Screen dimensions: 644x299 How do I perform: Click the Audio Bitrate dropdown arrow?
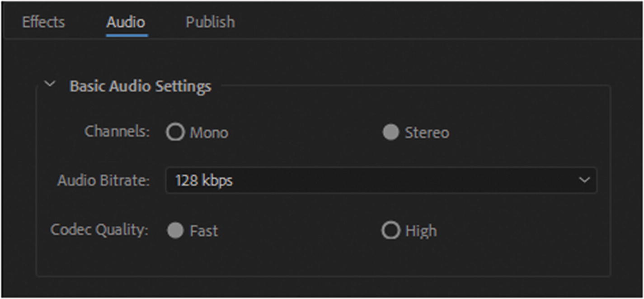584,180
